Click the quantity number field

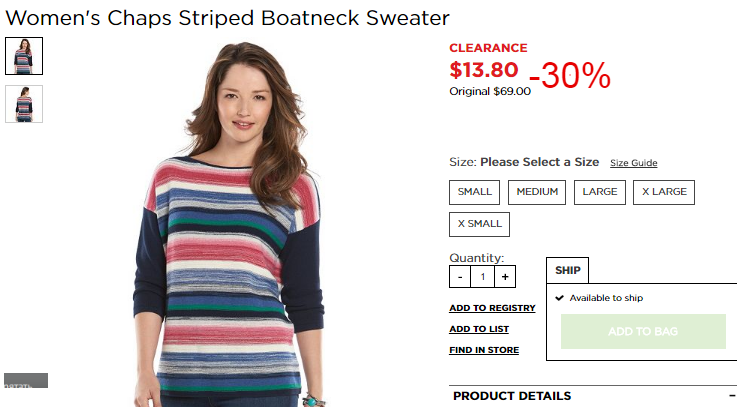483,276
